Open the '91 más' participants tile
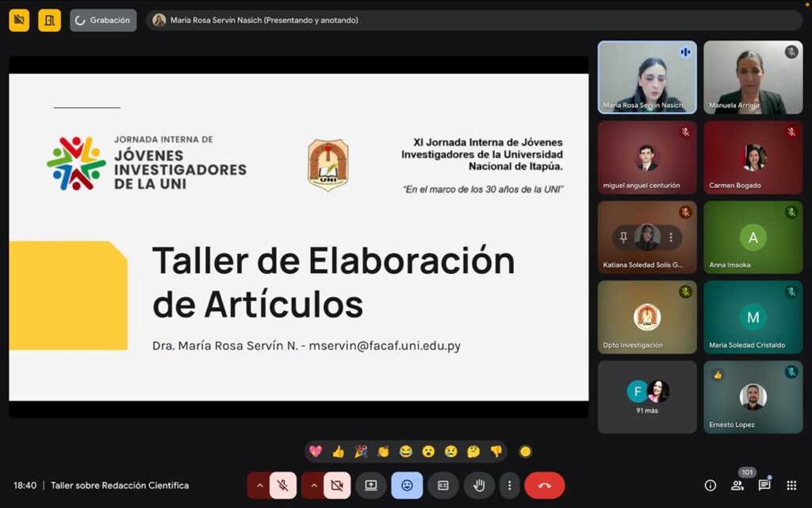 point(647,397)
